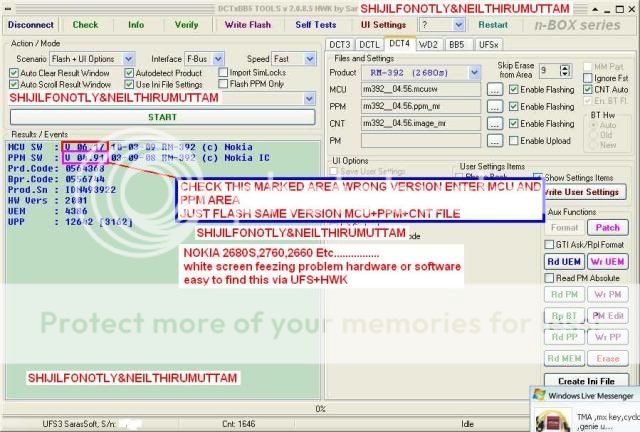Click the Wr UEM button
Image resolution: width=640 pixels, height=432 pixels.
click(607, 262)
